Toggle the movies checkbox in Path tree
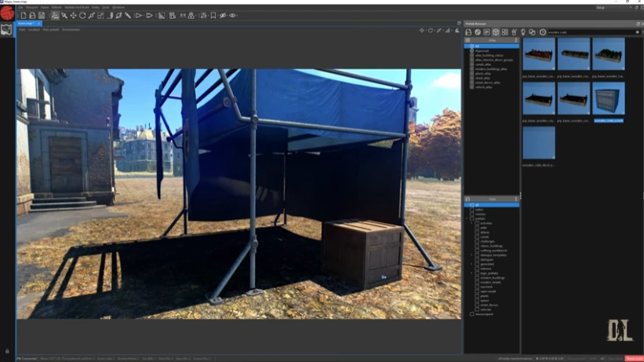 pos(471,214)
